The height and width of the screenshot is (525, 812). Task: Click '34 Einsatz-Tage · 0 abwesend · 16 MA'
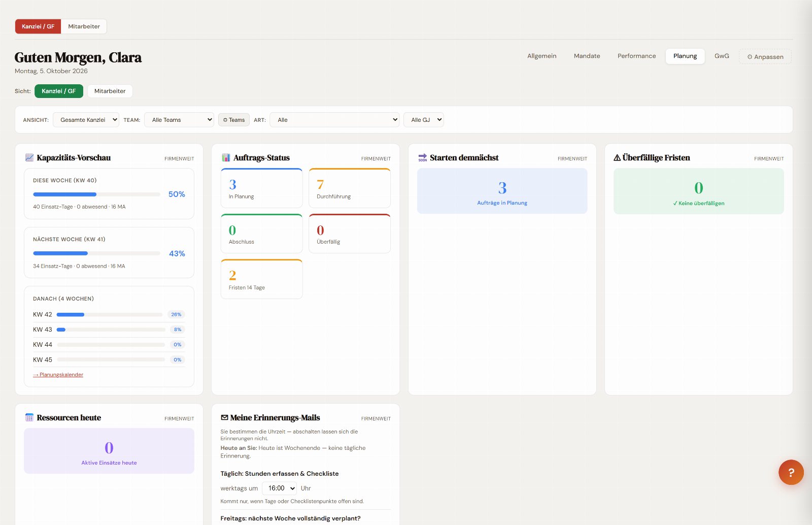[79, 266]
